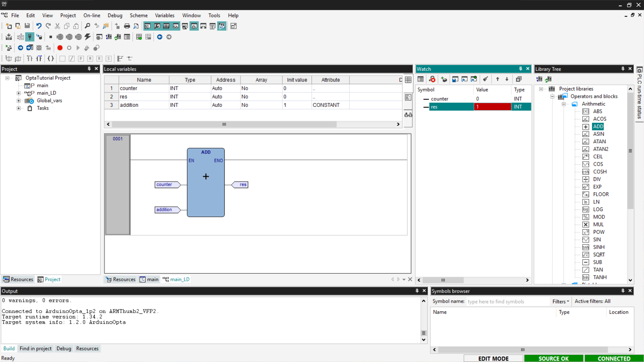Click the Print icon in toolbar

127,26
